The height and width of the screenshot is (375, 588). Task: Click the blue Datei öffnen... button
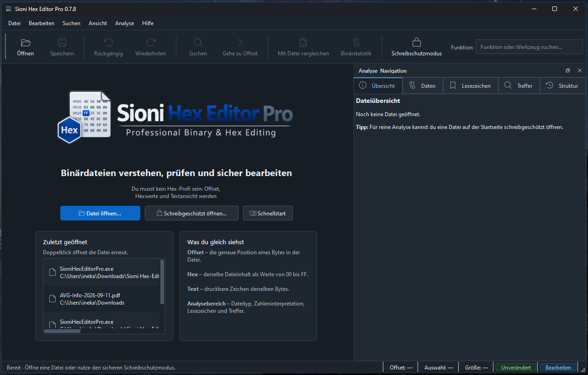tap(100, 213)
